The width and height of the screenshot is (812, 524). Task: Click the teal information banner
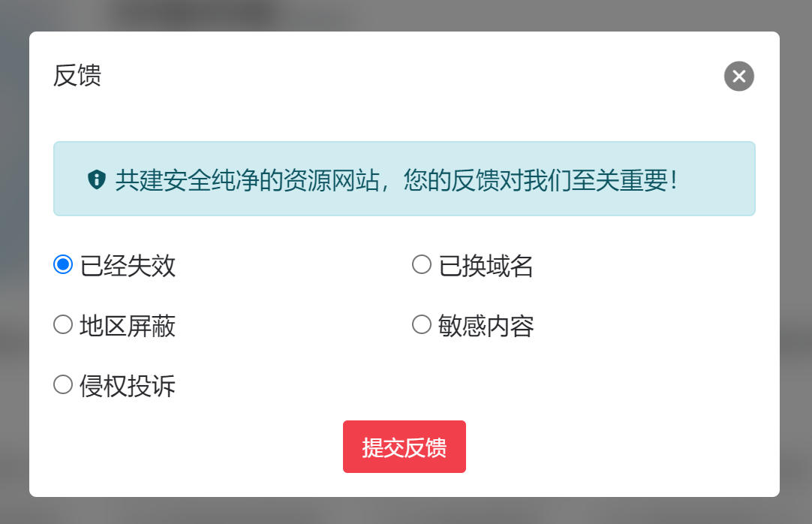click(404, 179)
